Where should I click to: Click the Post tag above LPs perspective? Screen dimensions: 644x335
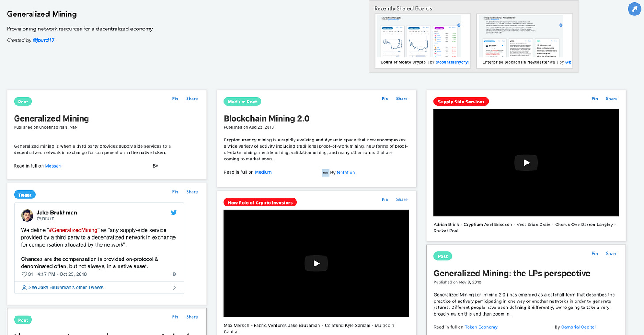pos(443,256)
